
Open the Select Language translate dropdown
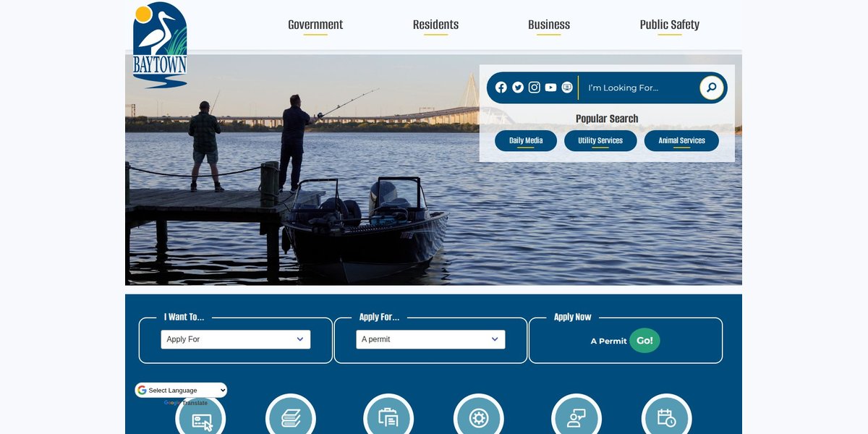(x=182, y=391)
